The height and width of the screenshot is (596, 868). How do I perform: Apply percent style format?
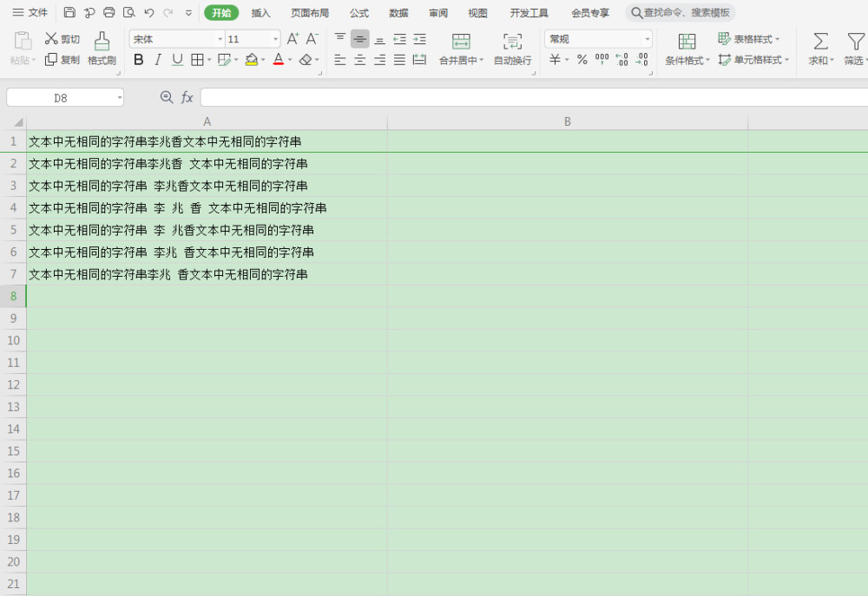[582, 59]
